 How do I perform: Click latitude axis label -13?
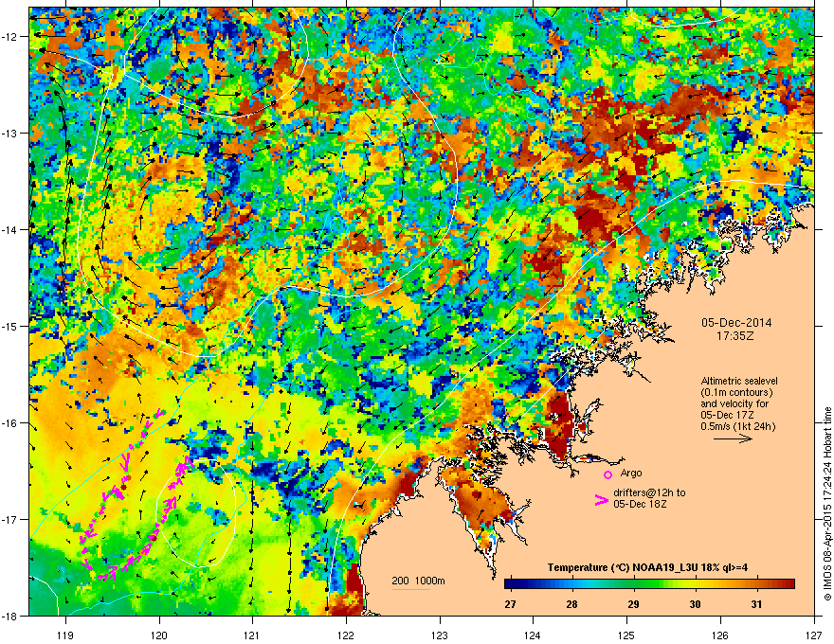pos(10,133)
